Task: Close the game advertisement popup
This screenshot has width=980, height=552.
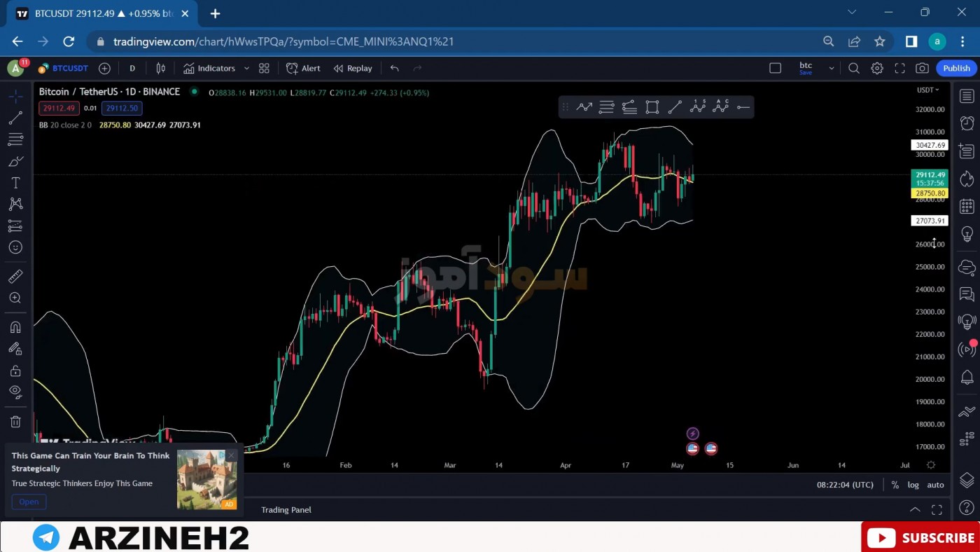Action: coord(231,455)
